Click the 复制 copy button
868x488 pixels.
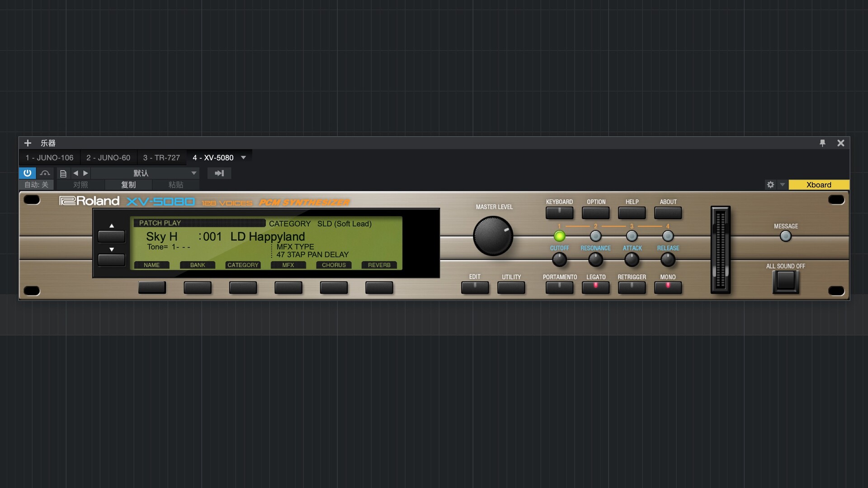[x=128, y=185]
